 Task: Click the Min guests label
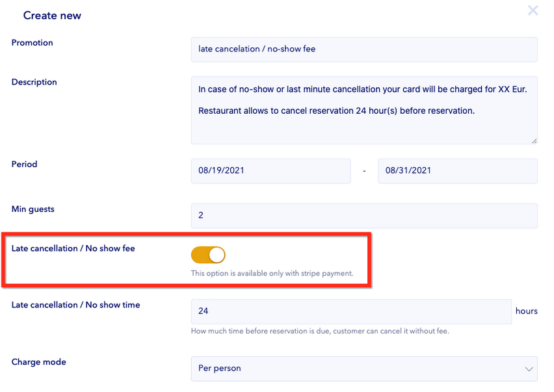tap(33, 209)
